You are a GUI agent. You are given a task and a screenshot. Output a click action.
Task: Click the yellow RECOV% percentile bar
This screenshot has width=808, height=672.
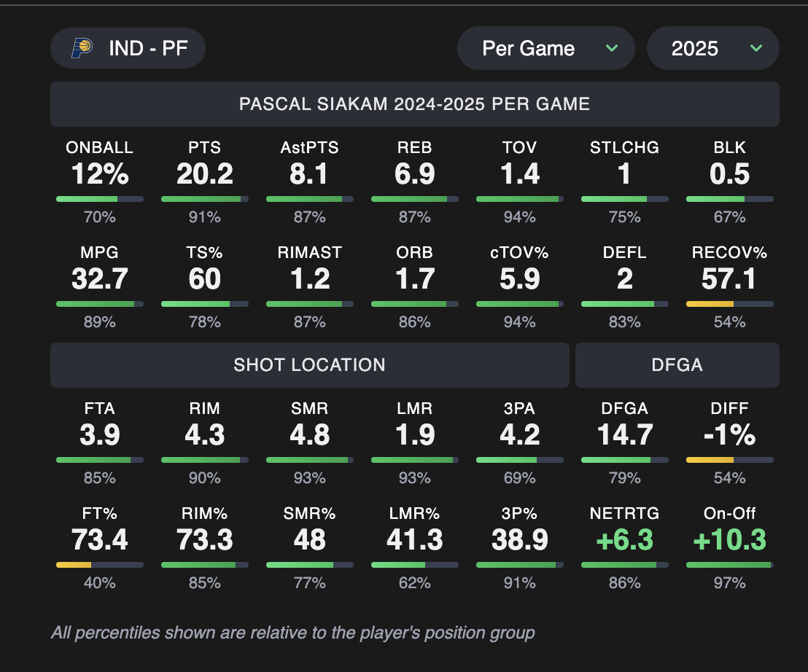click(729, 304)
